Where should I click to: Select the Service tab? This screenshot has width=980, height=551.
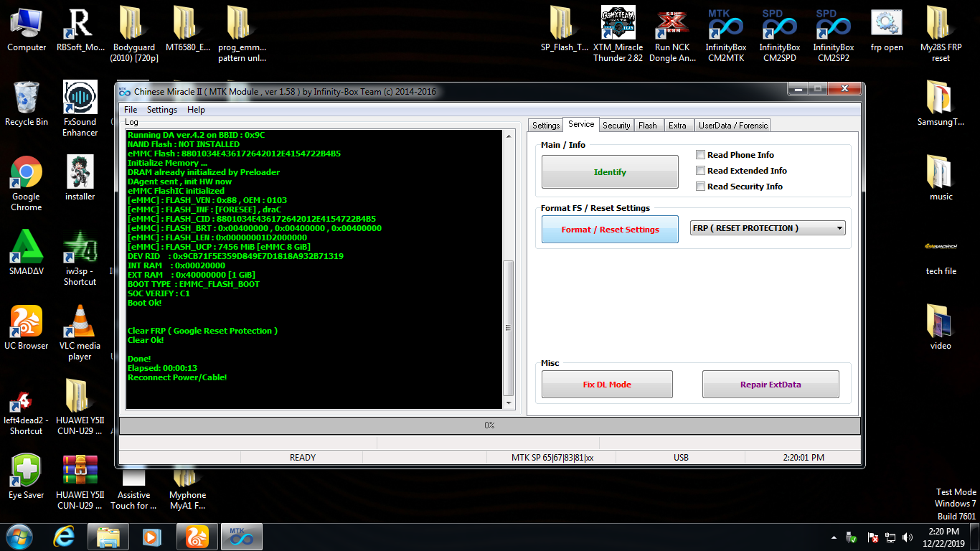(x=581, y=124)
